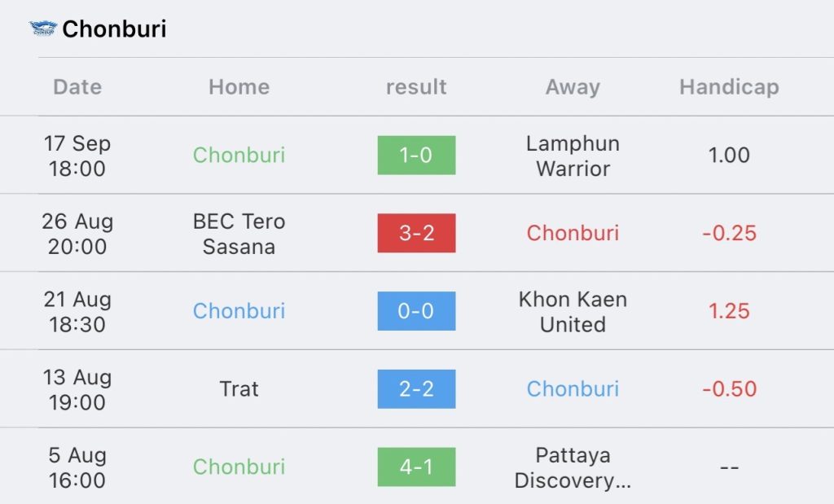Click the result column header
This screenshot has height=504, width=834.
pyautogui.click(x=416, y=86)
